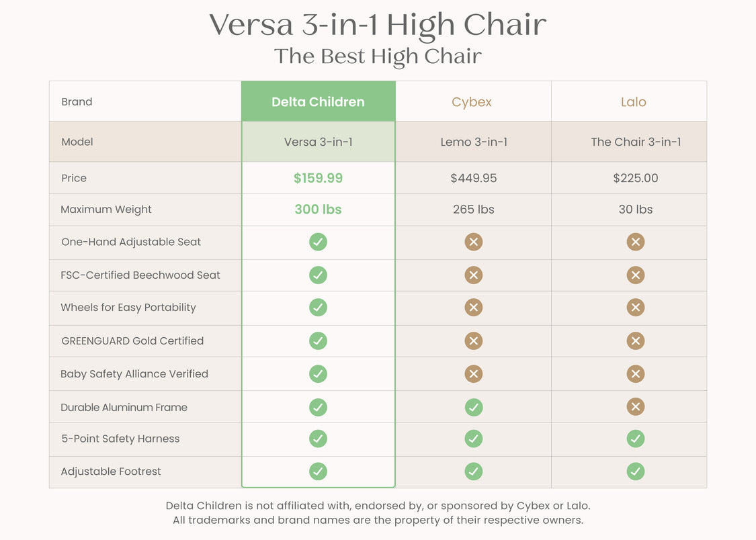Click Cybex's Durable Aluminum Frame checkmark

click(x=474, y=407)
